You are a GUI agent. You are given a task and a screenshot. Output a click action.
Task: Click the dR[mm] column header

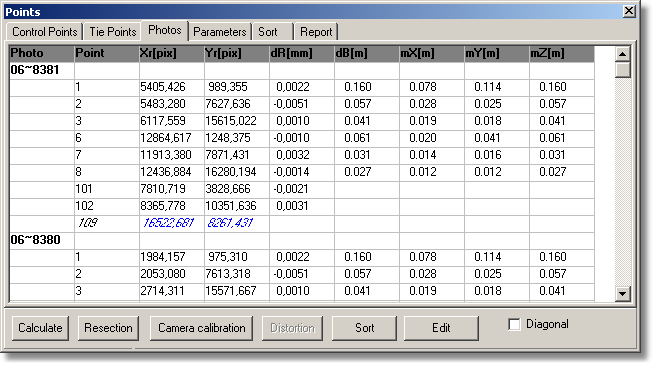tap(302, 53)
